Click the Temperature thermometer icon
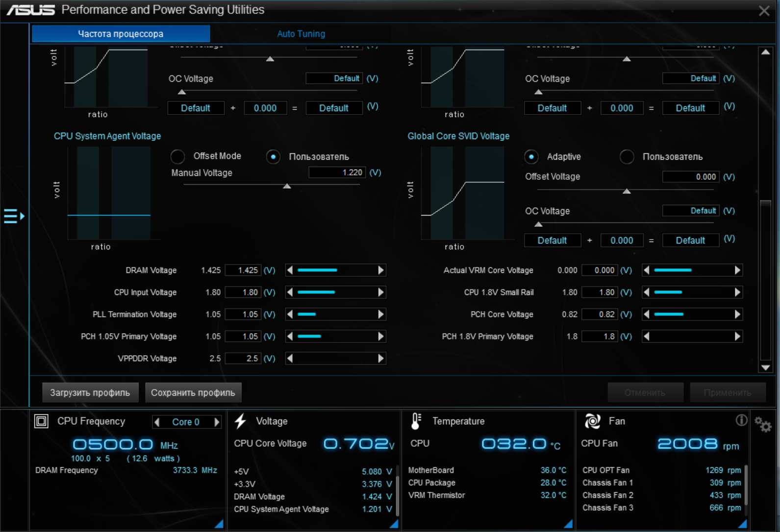 click(x=416, y=421)
